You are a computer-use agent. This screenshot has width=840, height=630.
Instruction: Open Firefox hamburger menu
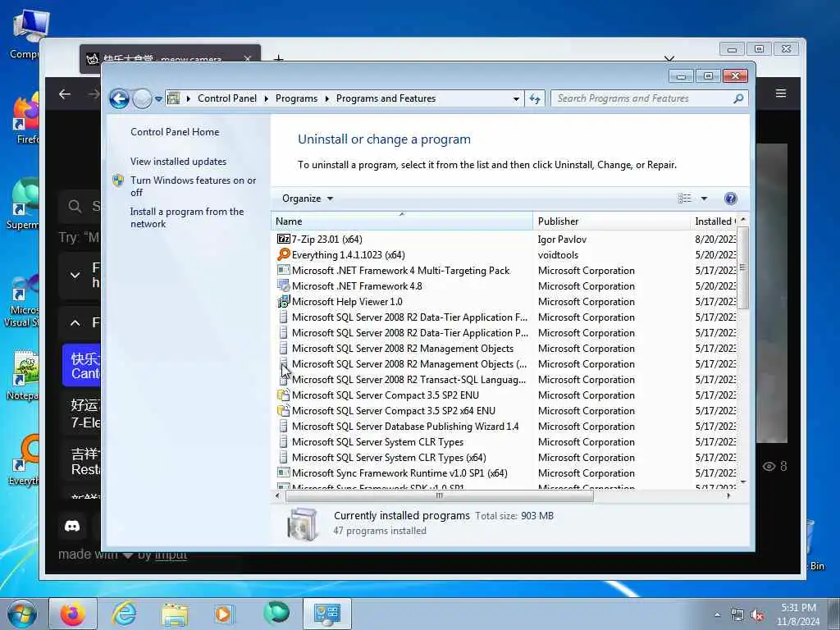pos(781,94)
